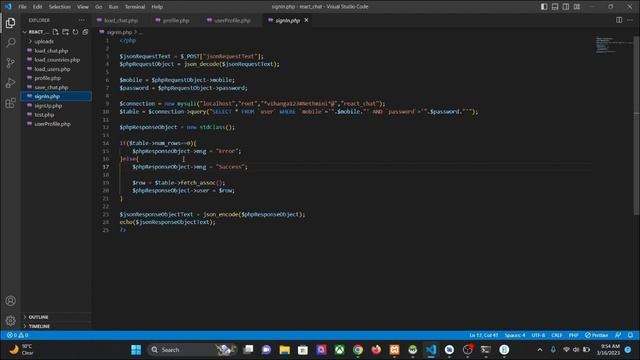Click the New File icon in Explorer

tap(56, 32)
